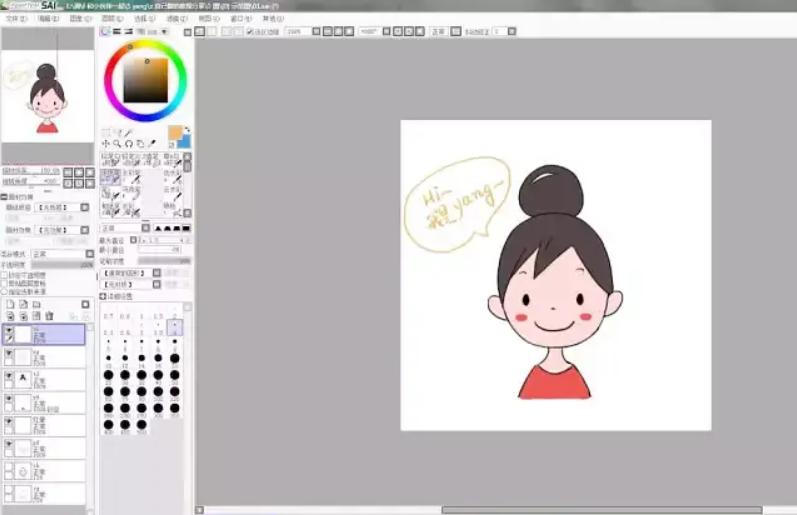This screenshot has height=515, width=797.
Task: Show the color wheel panel icon
Action: (105, 32)
